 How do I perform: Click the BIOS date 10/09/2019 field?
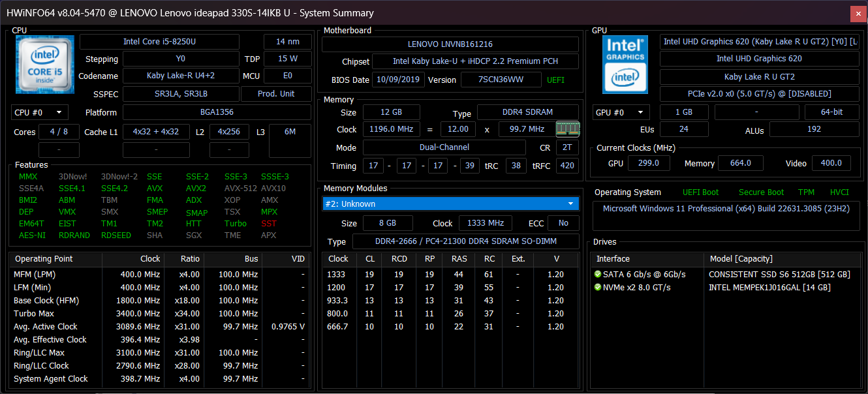[398, 80]
